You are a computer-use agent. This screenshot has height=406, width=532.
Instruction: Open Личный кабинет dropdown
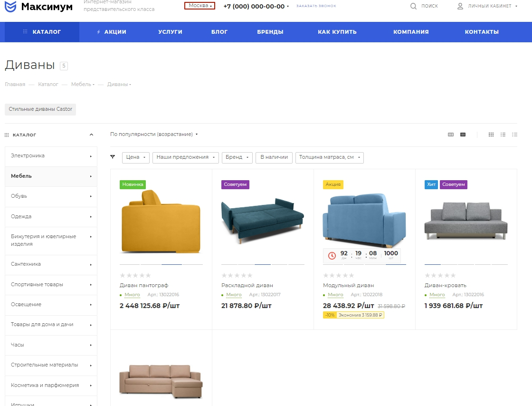click(x=487, y=6)
